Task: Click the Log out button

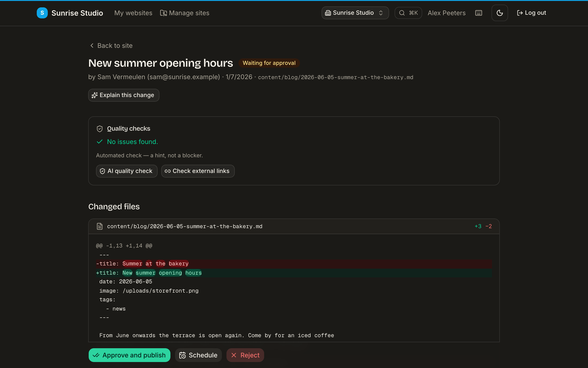Action: pyautogui.click(x=531, y=13)
